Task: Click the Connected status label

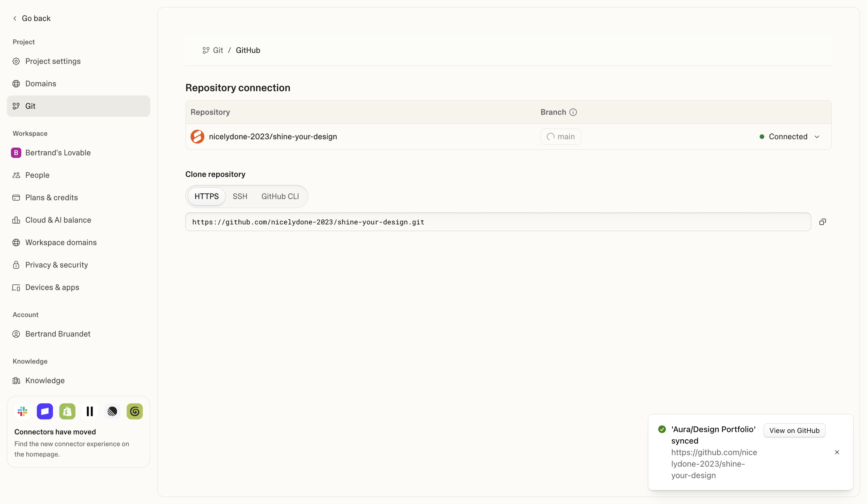Action: coord(788,137)
